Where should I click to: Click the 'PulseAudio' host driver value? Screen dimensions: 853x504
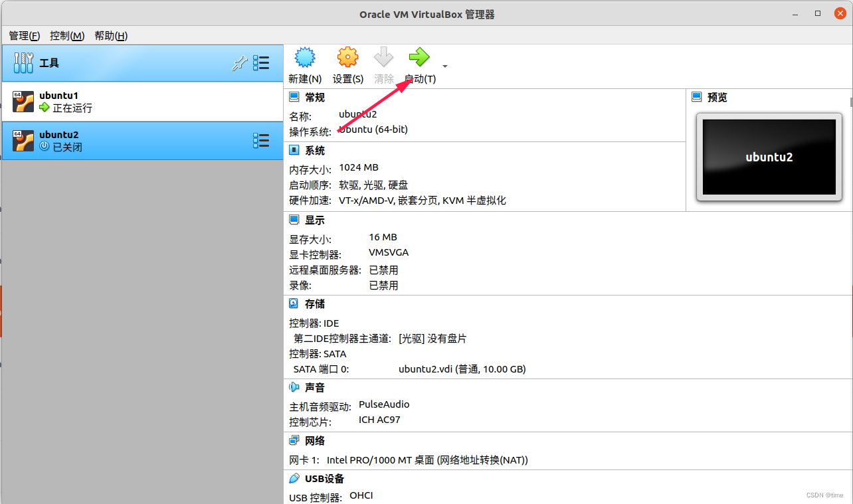point(384,404)
